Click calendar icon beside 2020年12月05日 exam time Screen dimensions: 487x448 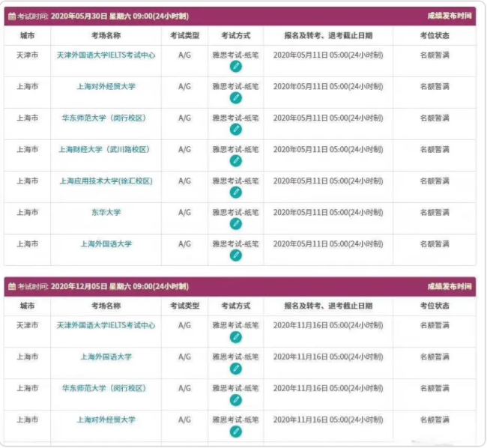tap(12, 286)
